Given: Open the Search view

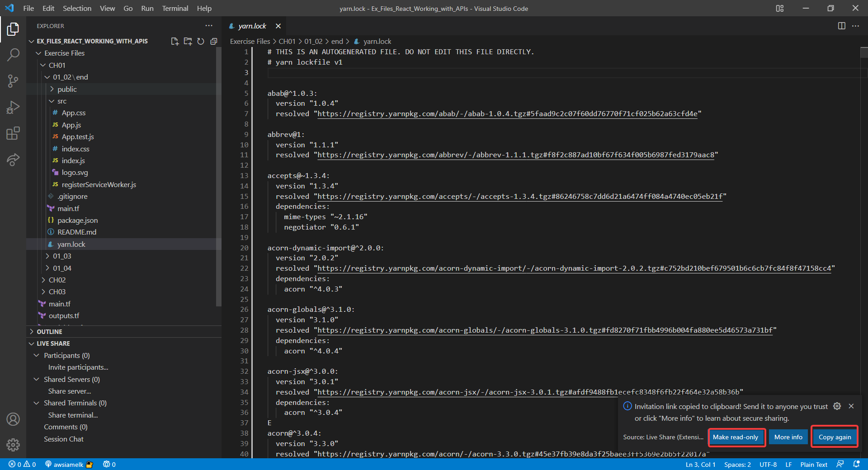Looking at the screenshot, I should pyautogui.click(x=13, y=54).
